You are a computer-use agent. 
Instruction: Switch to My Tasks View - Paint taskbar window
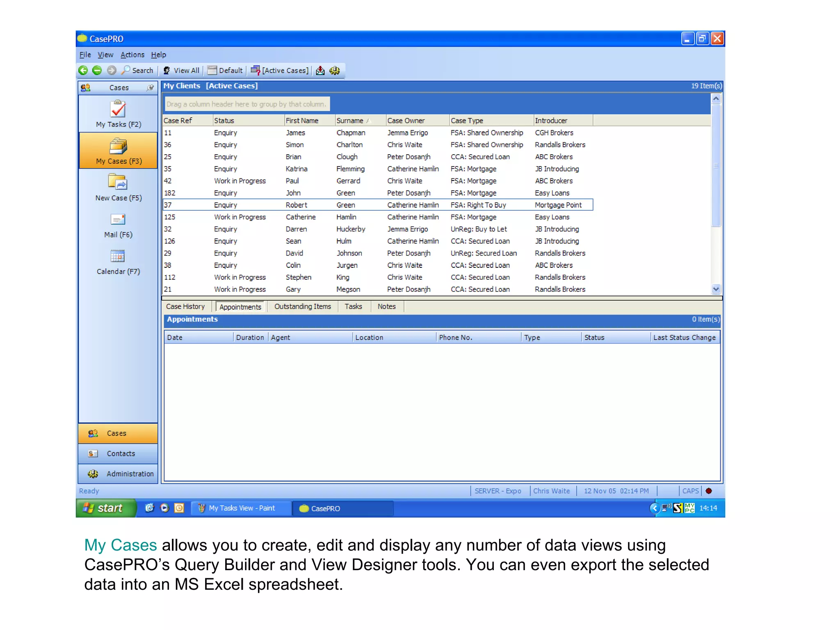(x=241, y=508)
